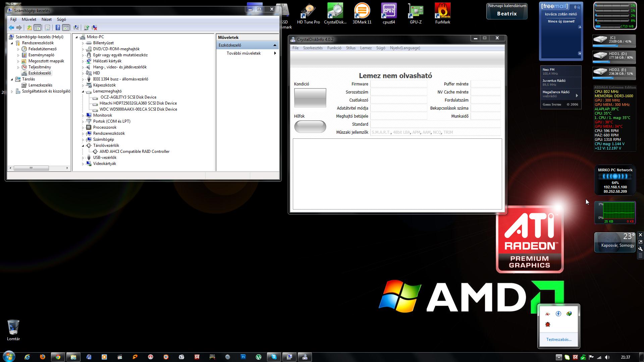Image resolution: width=644 pixels, height=362 pixels.
Task: Open the Lemez menu in CrystalDiskInfo
Action: (366, 48)
